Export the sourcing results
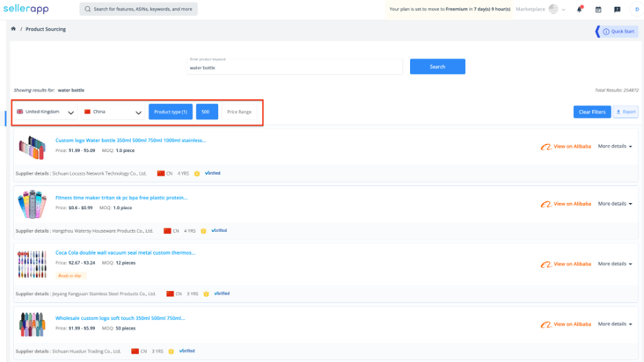The width and height of the screenshot is (644, 362). pyautogui.click(x=625, y=111)
